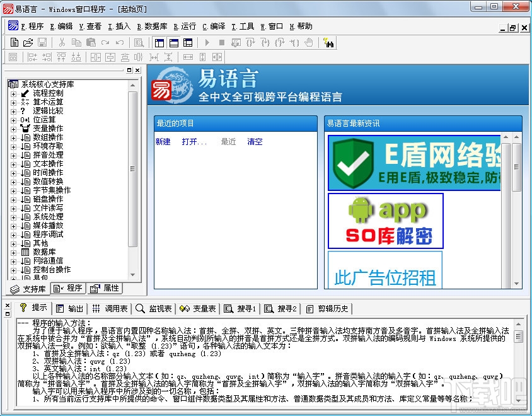Click the make same width icon
Image resolution: width=532 pixels, height=416 pixels.
tap(188, 57)
